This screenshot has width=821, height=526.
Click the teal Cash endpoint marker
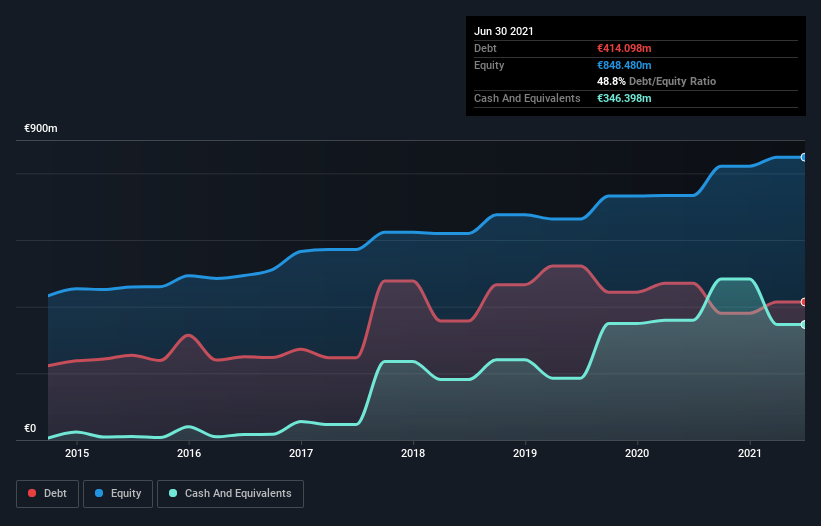point(804,324)
